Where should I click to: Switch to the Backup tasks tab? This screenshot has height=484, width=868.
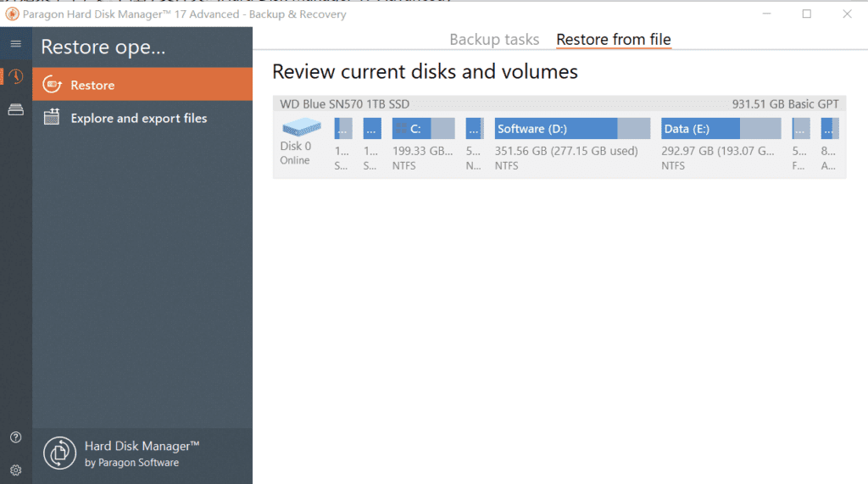tap(494, 39)
